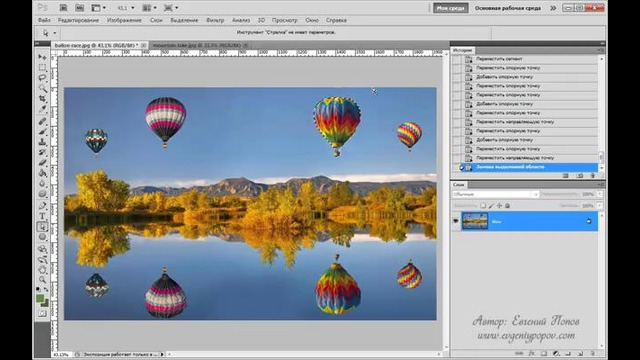Activate the Zoom tool near toolbox bottom
This screenshot has height=360, width=640.
point(42,280)
